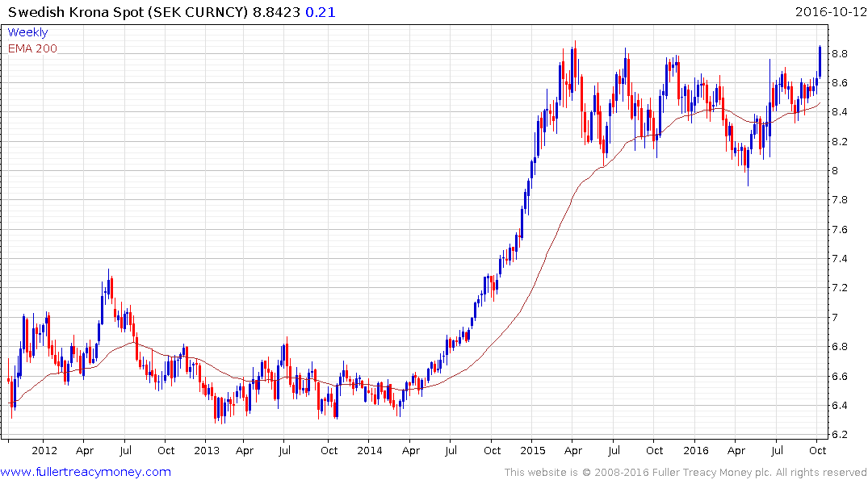Viewport: 868px width, 484px height.
Task: Click the 6.6 price axis label
Action: [839, 376]
